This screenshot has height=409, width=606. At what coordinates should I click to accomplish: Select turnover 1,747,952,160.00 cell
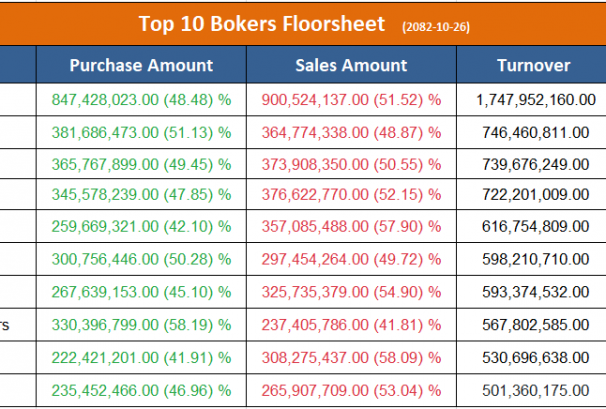pos(533,99)
